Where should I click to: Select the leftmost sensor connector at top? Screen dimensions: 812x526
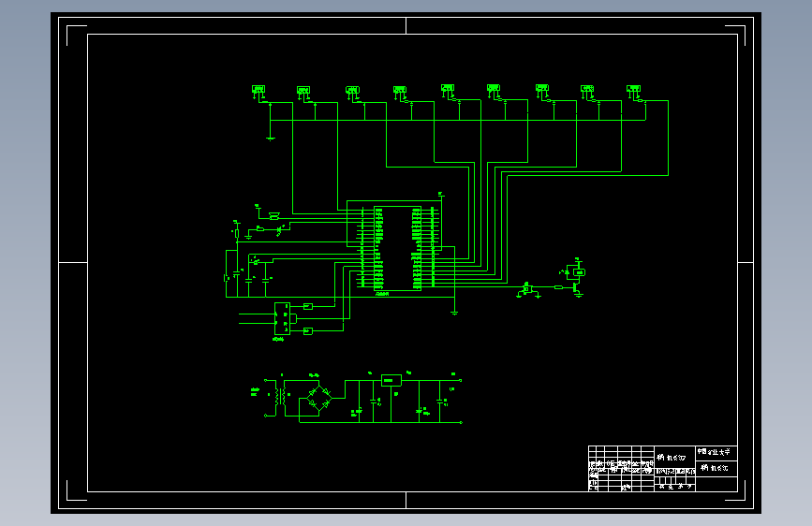[258, 91]
